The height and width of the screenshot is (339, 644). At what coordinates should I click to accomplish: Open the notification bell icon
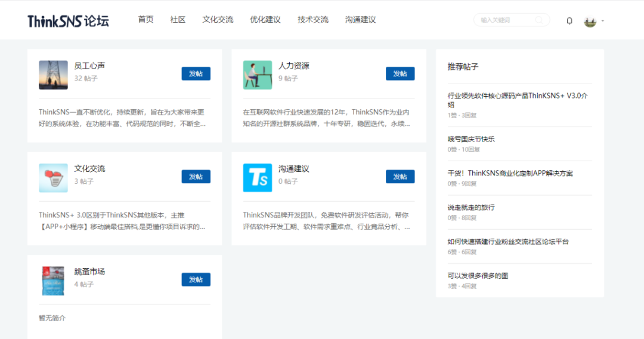[569, 20]
